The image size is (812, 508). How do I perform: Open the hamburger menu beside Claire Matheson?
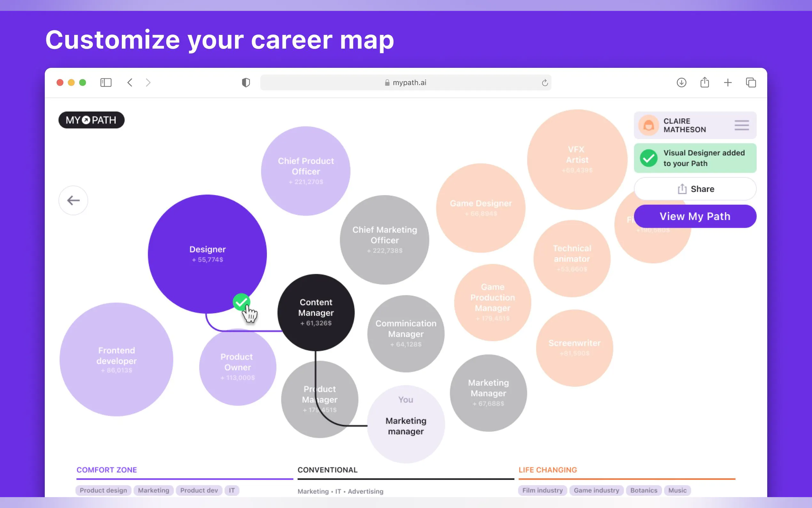click(741, 125)
